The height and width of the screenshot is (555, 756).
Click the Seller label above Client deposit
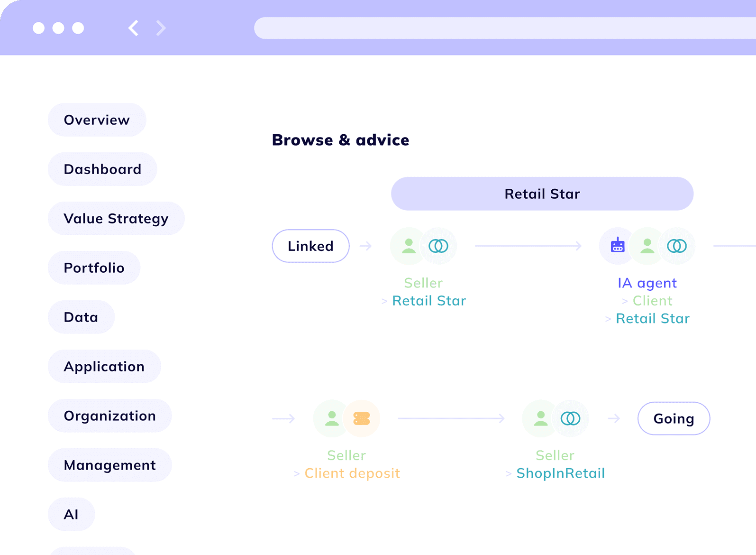tap(346, 455)
